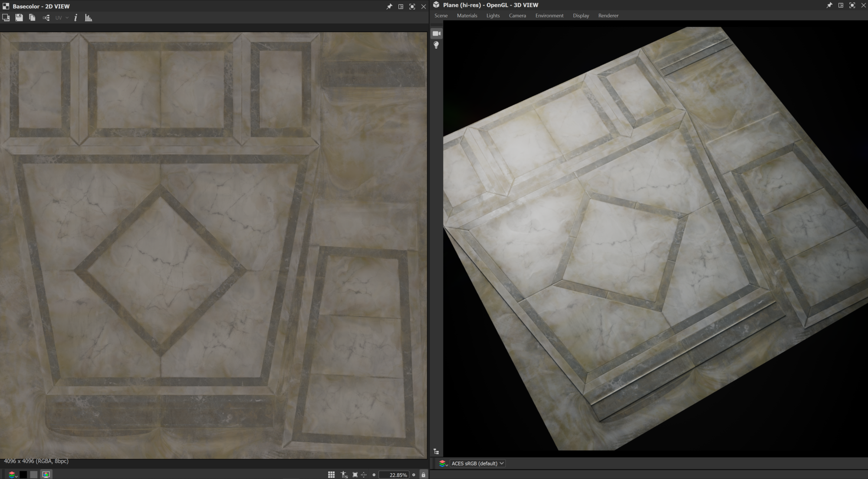Click the zoom percentage field
The image size is (868, 479).
394,475
